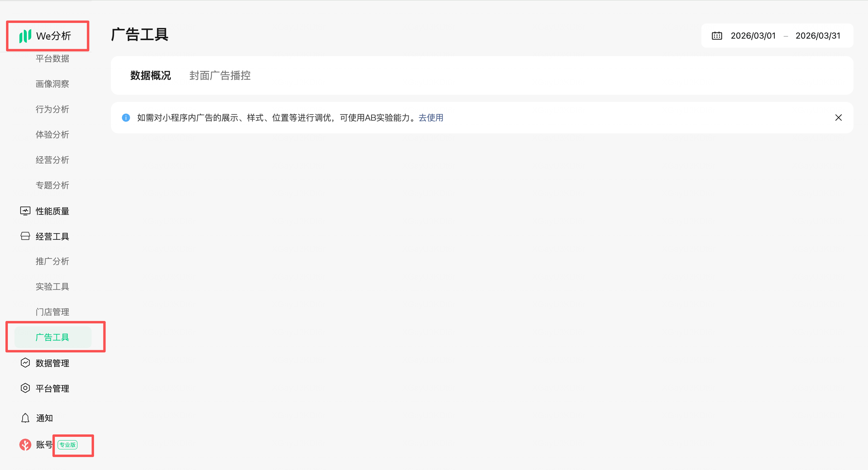Follow the 去使用 link

431,118
